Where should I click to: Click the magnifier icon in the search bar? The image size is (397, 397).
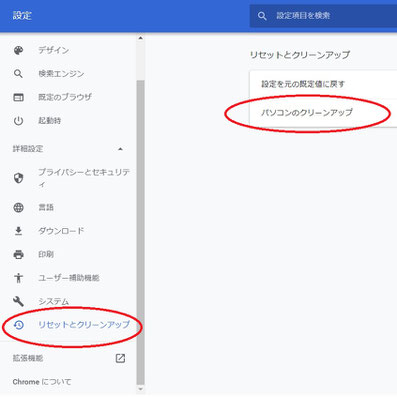click(262, 16)
